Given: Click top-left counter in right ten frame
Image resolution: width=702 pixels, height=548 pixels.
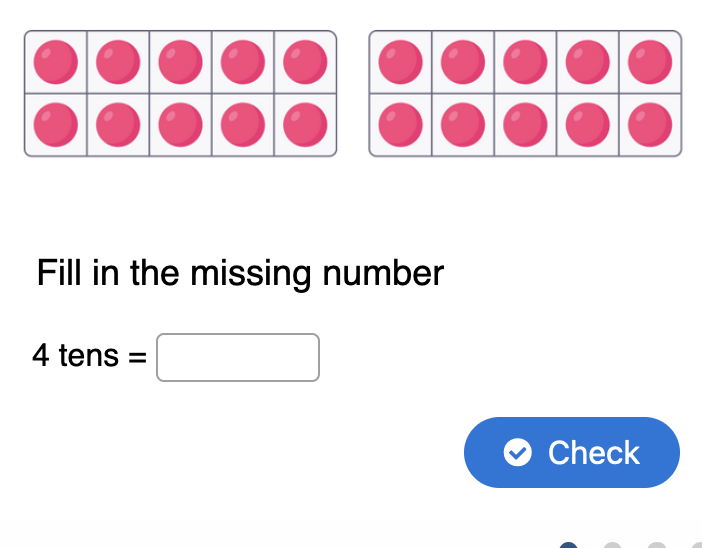Looking at the screenshot, I should click(x=401, y=62).
